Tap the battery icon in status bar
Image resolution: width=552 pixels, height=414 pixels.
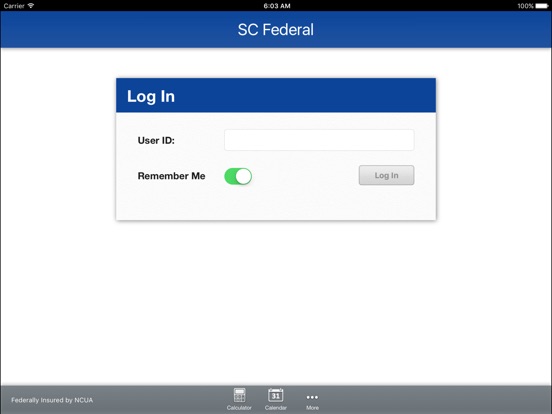click(542, 6)
